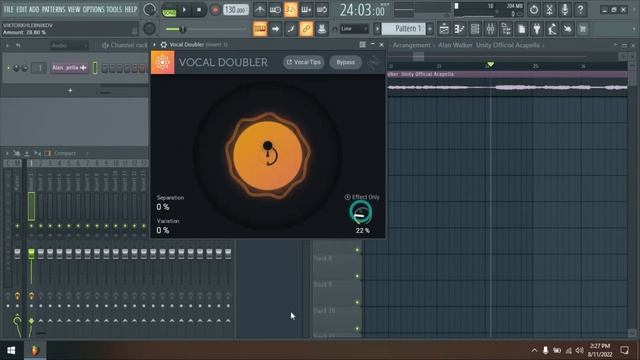Click the Bypass button in Vocal Doubler
Screen dimensions: 640x360
(x=345, y=62)
